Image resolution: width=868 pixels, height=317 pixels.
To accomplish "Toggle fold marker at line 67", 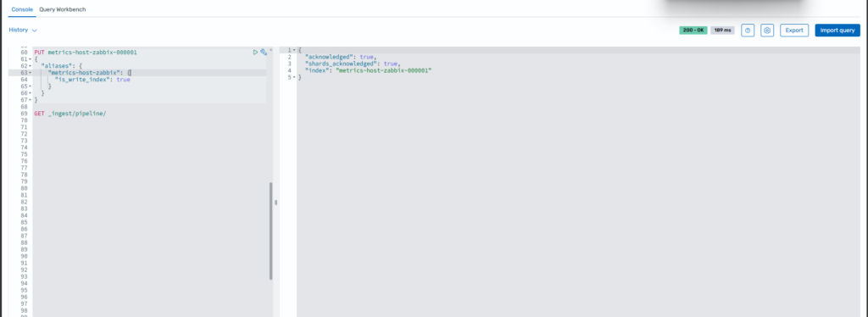I will (x=30, y=99).
